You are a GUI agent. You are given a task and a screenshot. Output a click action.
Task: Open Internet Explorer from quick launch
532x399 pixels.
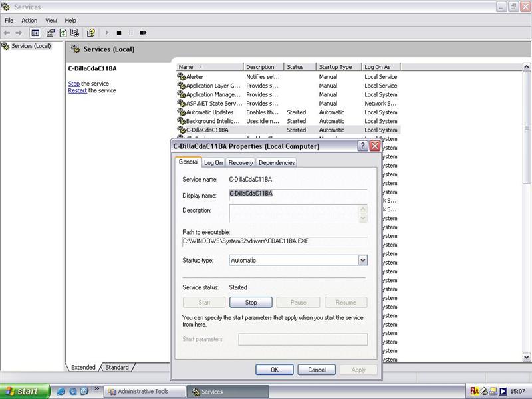pyautogui.click(x=61, y=391)
